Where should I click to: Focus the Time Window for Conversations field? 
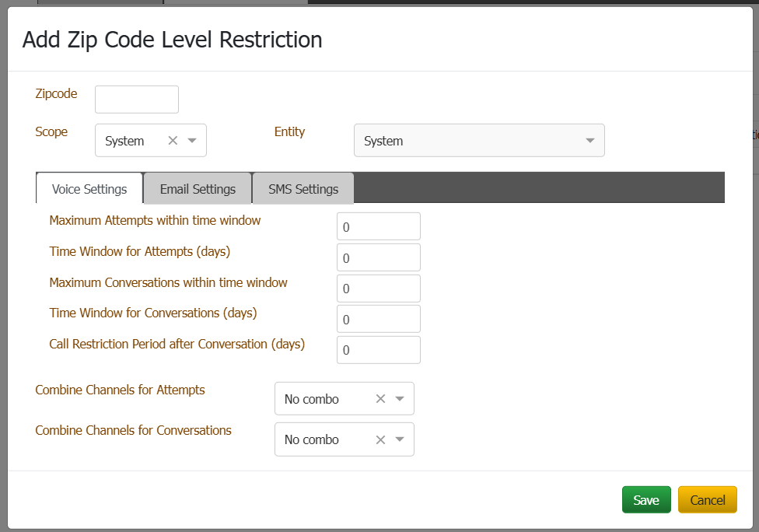(x=378, y=319)
